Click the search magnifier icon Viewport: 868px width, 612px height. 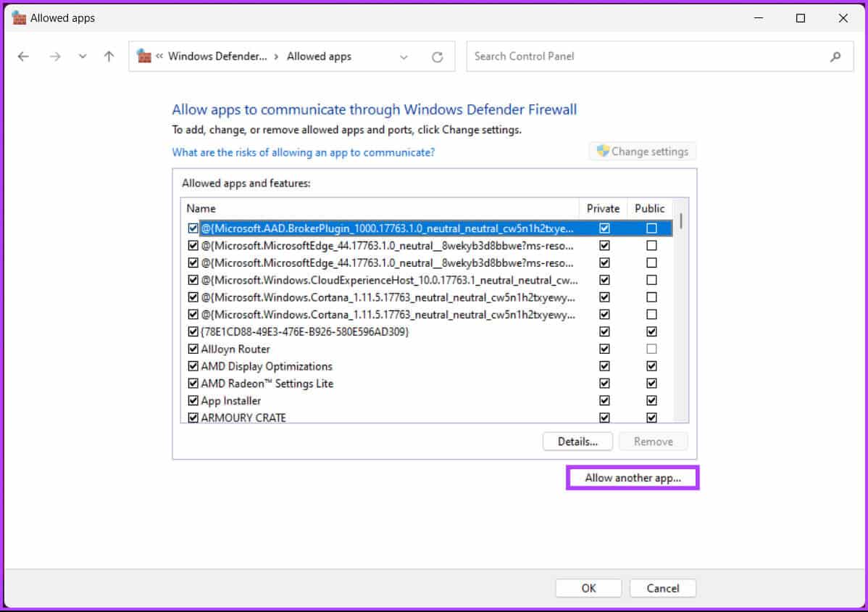click(x=835, y=57)
